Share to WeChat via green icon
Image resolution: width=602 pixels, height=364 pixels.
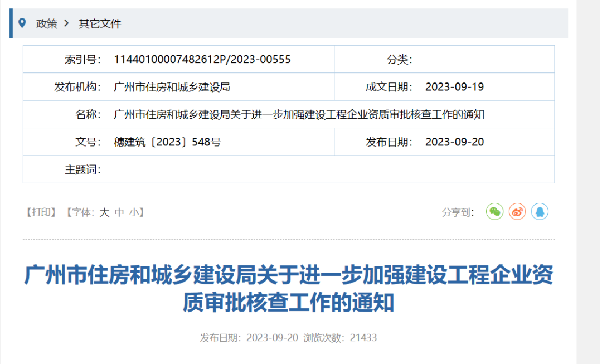(494, 212)
